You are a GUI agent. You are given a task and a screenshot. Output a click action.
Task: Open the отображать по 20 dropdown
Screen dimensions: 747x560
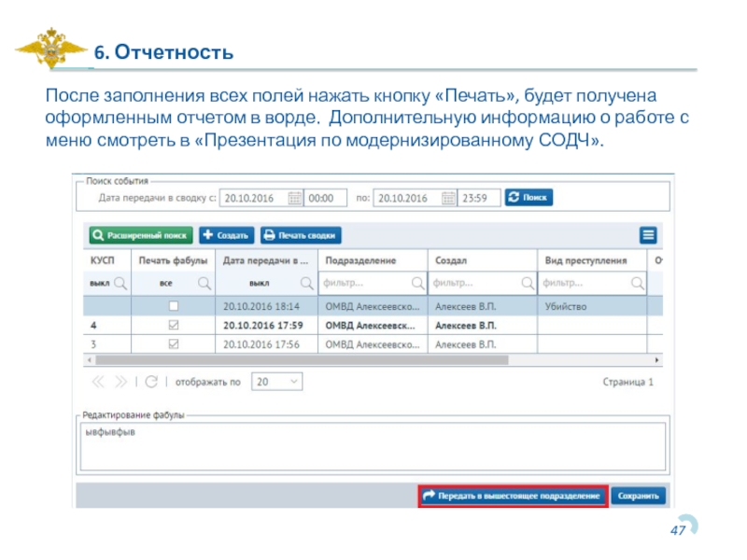(x=276, y=382)
